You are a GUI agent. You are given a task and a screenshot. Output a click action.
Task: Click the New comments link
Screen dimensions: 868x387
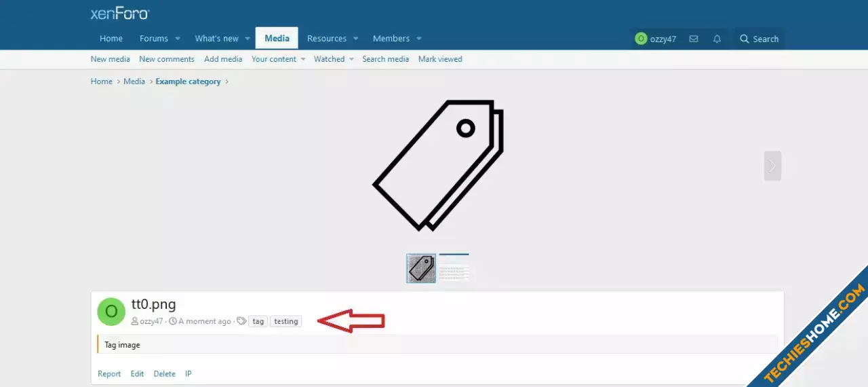pos(167,59)
